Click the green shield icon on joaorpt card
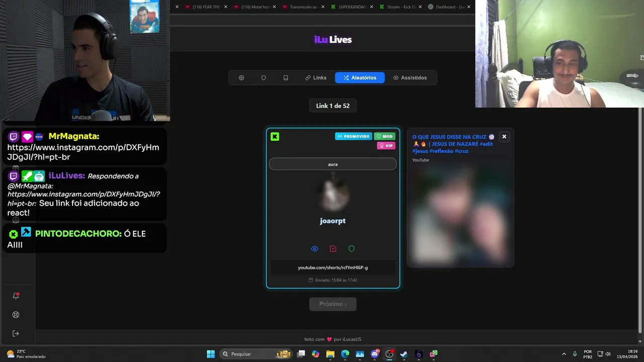The height and width of the screenshot is (362, 644). pyautogui.click(x=352, y=249)
